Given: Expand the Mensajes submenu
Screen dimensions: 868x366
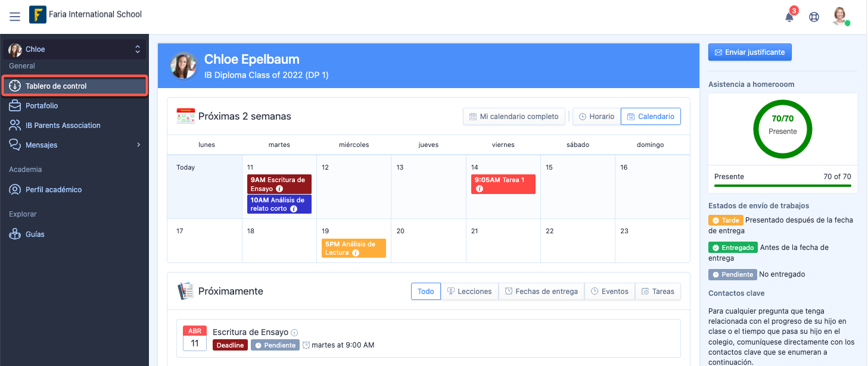Looking at the screenshot, I should coord(138,145).
